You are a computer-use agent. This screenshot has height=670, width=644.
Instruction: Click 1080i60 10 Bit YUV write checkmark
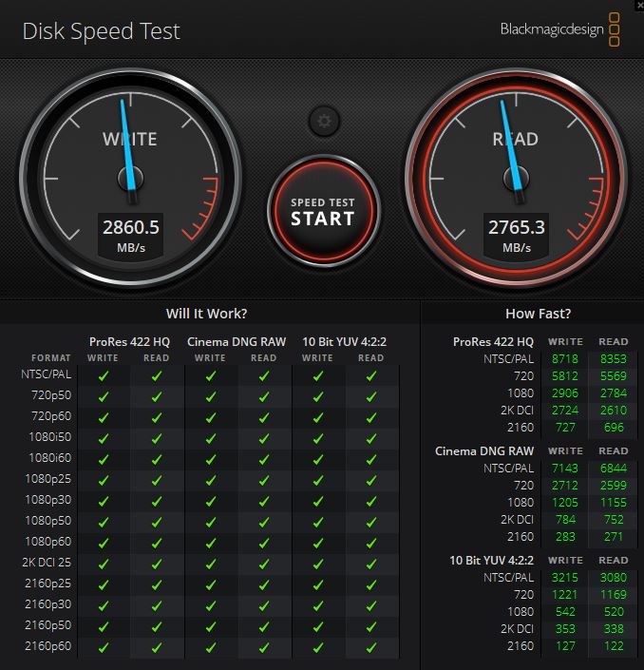tap(318, 460)
